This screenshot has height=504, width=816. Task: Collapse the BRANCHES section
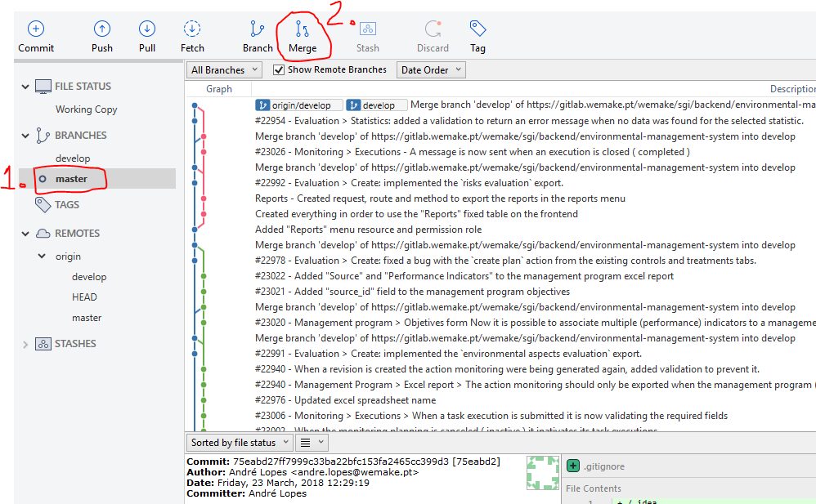pyautogui.click(x=26, y=136)
